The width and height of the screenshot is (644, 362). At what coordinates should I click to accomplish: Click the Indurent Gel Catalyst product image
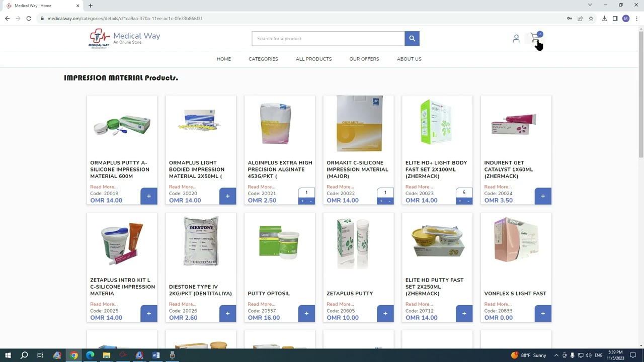[514, 124]
